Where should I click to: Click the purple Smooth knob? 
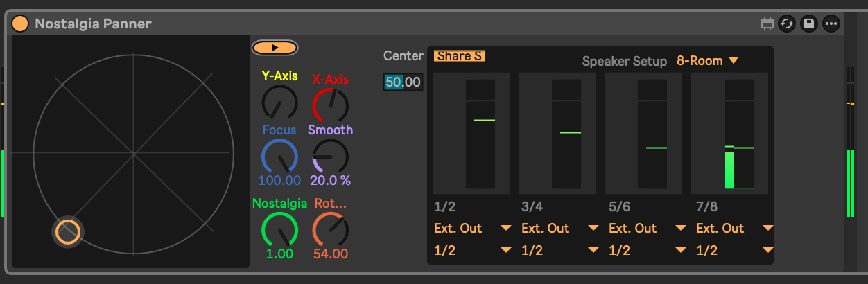tap(330, 157)
